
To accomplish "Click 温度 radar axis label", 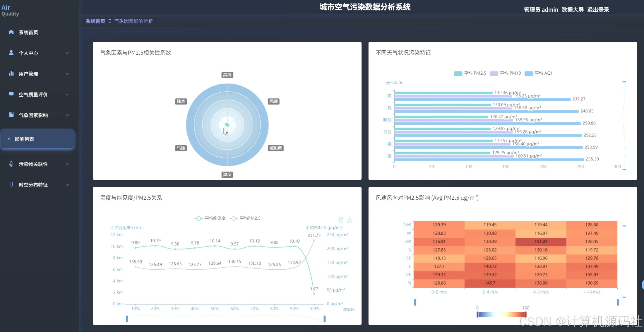I will 227,174.
